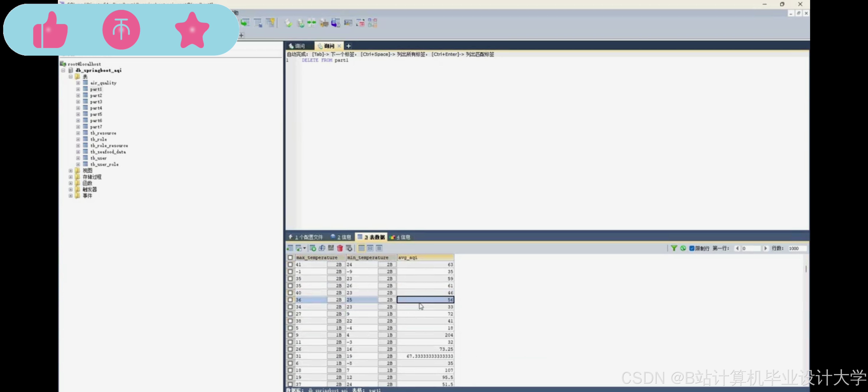Enable the 限制行 limit rows checkbox
The image size is (868, 392).
691,248
